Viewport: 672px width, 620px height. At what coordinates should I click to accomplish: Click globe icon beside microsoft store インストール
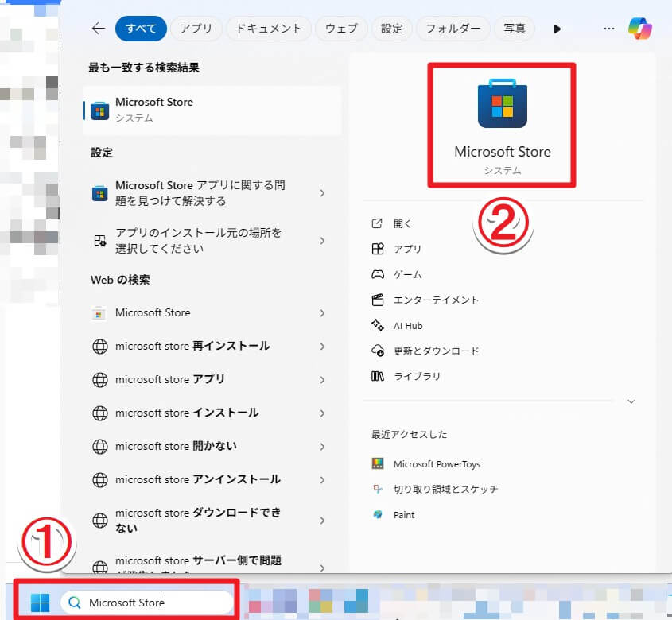pyautogui.click(x=100, y=413)
